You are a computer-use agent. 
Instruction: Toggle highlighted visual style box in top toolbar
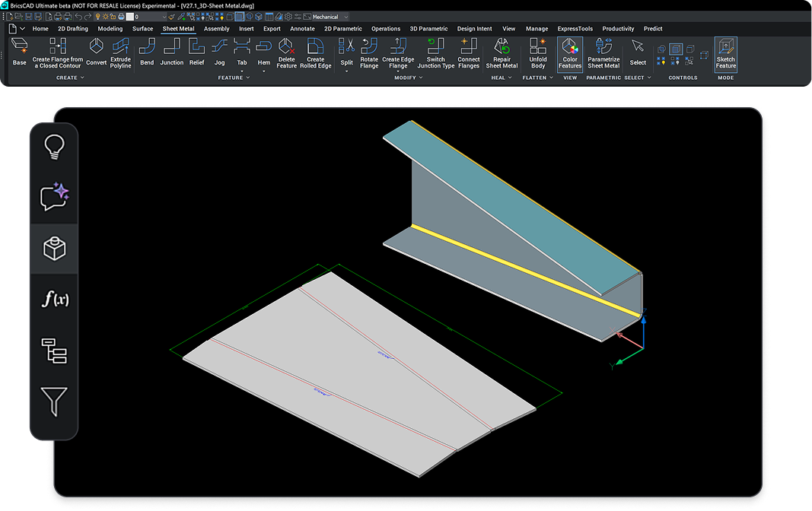[239, 17]
